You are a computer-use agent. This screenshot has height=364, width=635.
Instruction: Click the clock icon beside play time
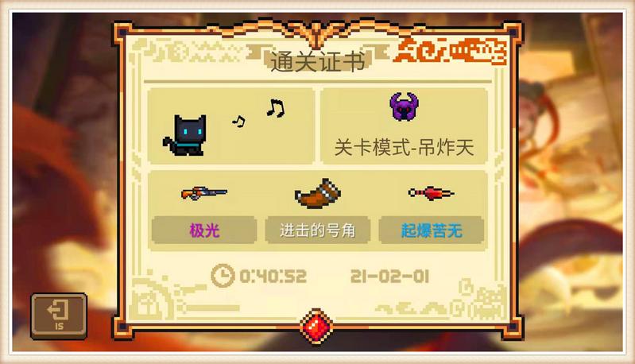(x=223, y=276)
